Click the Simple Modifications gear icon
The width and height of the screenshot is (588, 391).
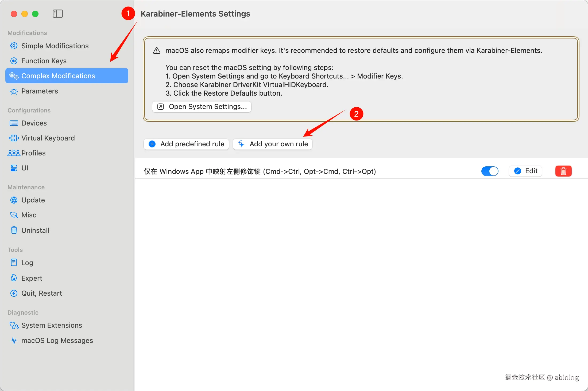point(14,46)
